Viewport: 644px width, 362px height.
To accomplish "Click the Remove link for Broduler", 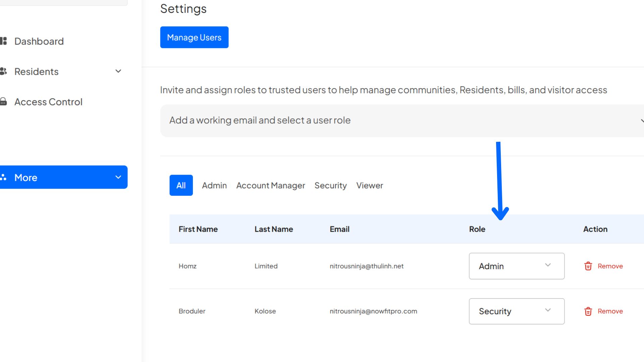I will click(610, 311).
